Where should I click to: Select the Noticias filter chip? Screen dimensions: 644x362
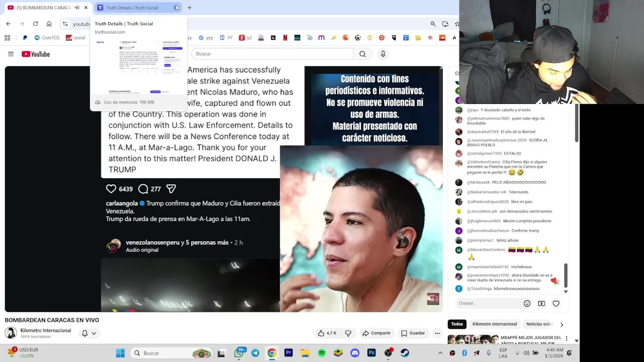pyautogui.click(x=539, y=324)
